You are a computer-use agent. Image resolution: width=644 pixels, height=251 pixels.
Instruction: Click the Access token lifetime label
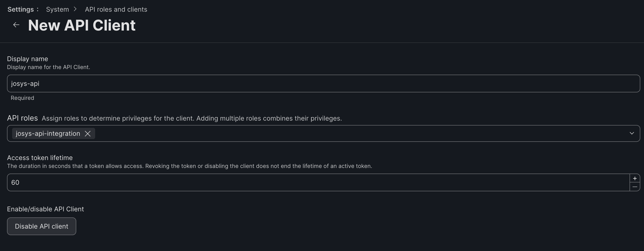click(x=40, y=158)
